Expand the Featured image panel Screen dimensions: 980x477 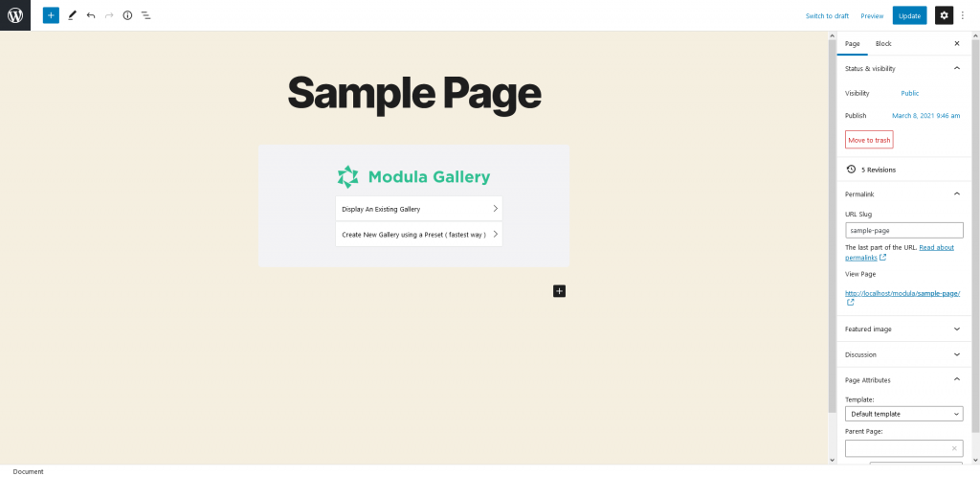pyautogui.click(x=957, y=329)
